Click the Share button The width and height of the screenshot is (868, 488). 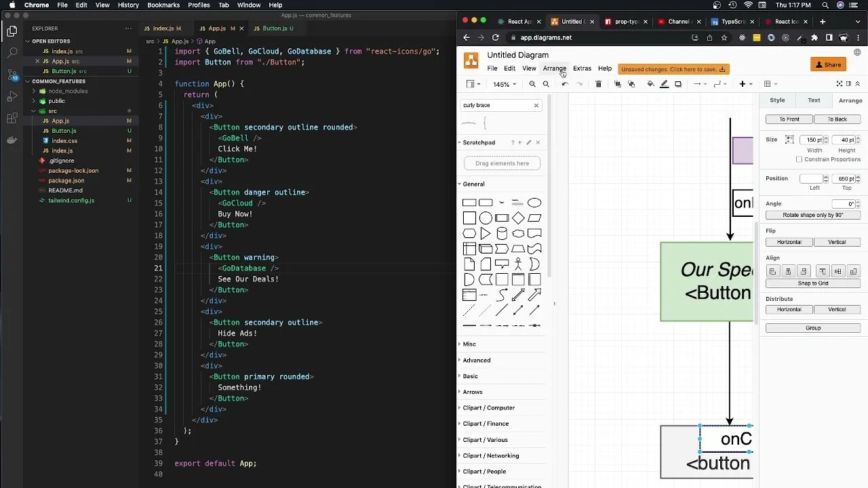828,64
